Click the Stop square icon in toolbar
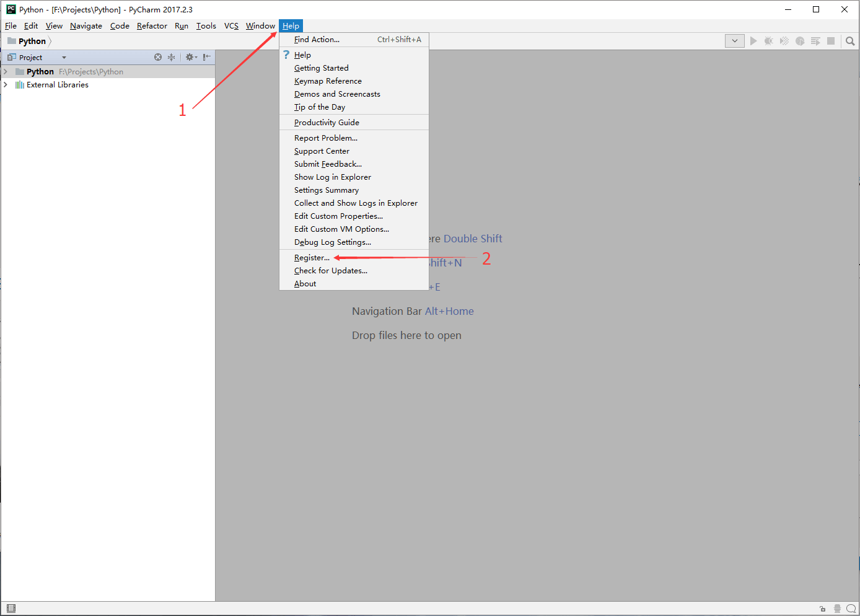This screenshot has width=860, height=616. click(x=831, y=41)
